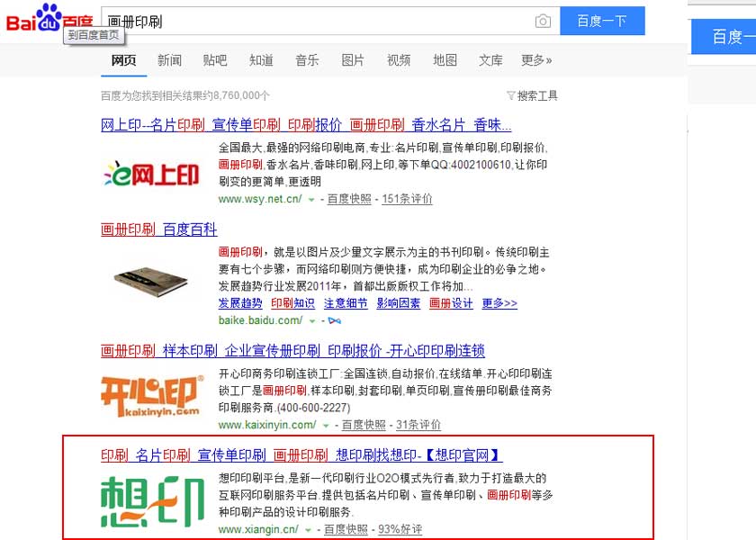This screenshot has width=756, height=540.
Task: Open the 搜索工具 filter icon
Action: (x=511, y=95)
